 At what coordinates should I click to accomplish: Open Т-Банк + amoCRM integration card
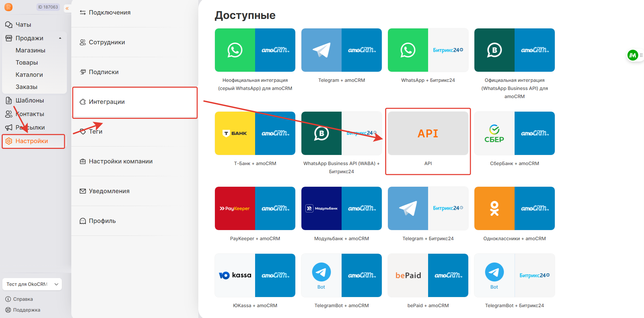click(x=255, y=133)
